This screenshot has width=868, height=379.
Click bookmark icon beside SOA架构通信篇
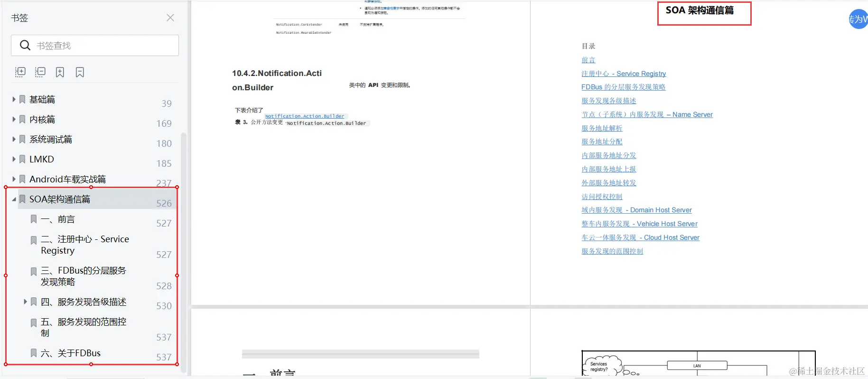tap(22, 199)
